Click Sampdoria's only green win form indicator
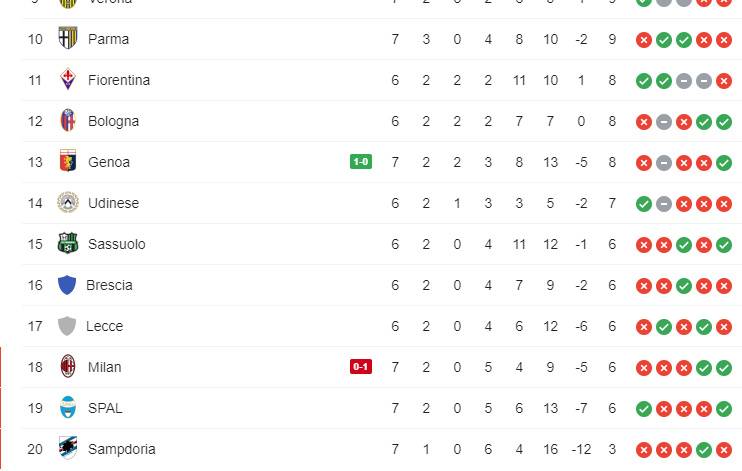 [x=704, y=450]
